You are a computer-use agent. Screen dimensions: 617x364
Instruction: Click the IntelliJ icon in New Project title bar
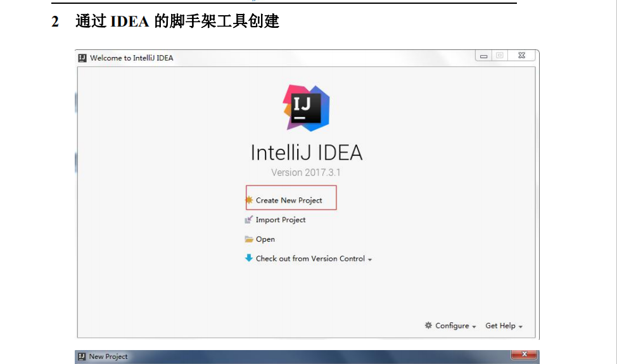(82, 356)
